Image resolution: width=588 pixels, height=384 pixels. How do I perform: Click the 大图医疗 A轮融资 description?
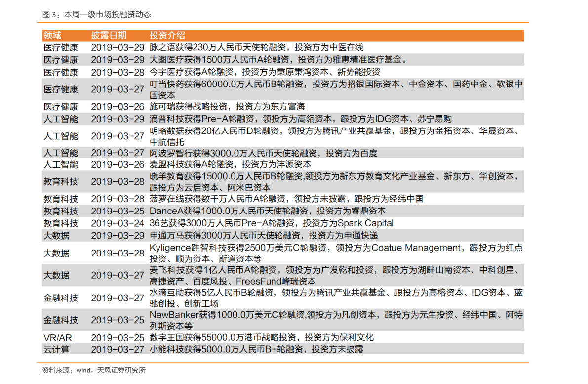[278, 60]
